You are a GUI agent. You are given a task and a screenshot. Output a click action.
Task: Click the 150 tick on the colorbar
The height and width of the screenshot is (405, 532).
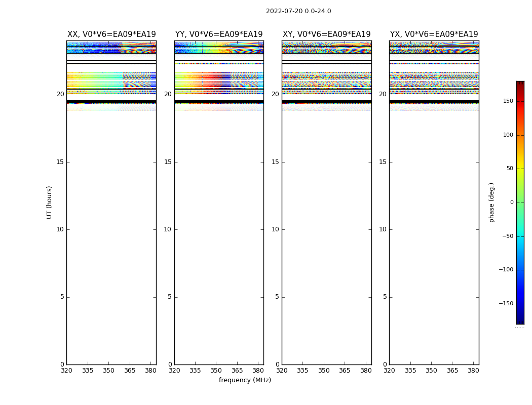pos(508,101)
